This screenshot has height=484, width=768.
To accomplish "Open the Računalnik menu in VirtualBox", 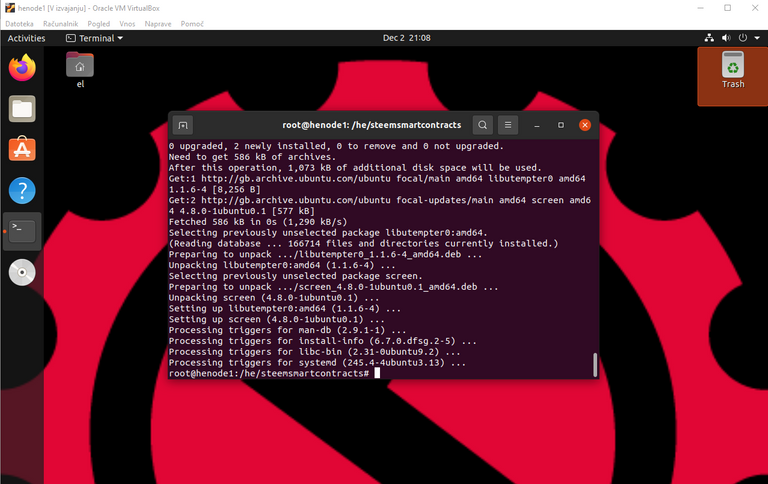I will pos(60,24).
